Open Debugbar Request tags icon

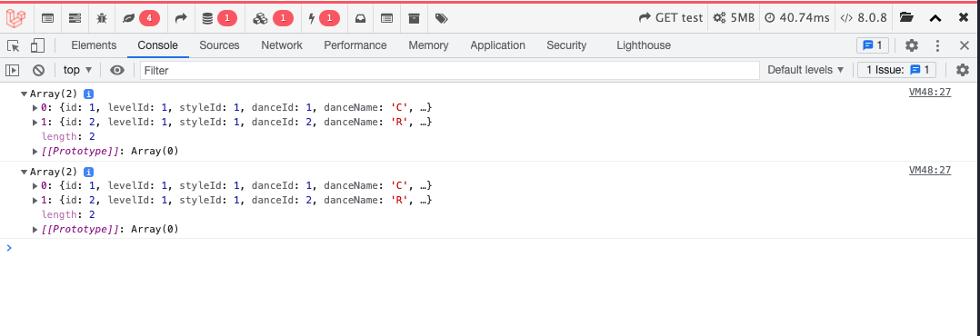coord(441,18)
